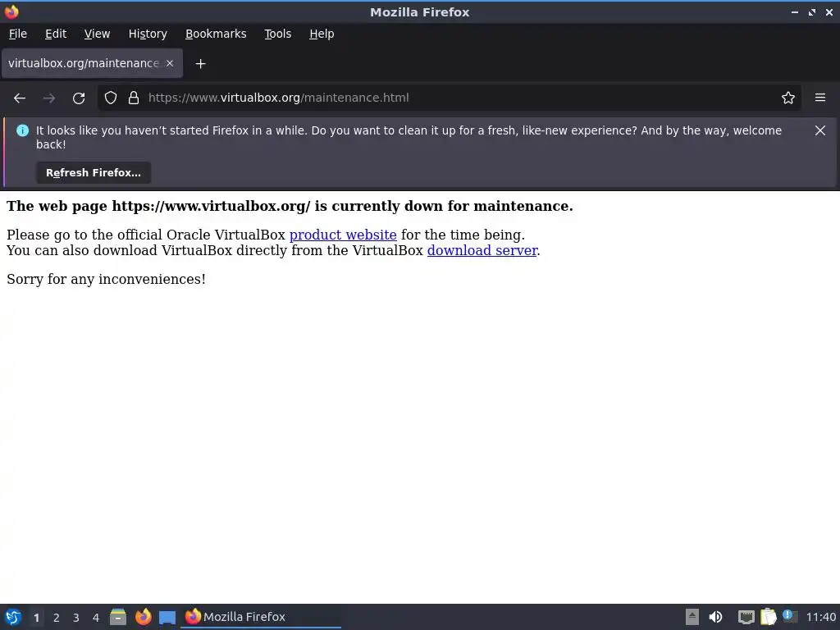Follow the product website link

point(343,235)
